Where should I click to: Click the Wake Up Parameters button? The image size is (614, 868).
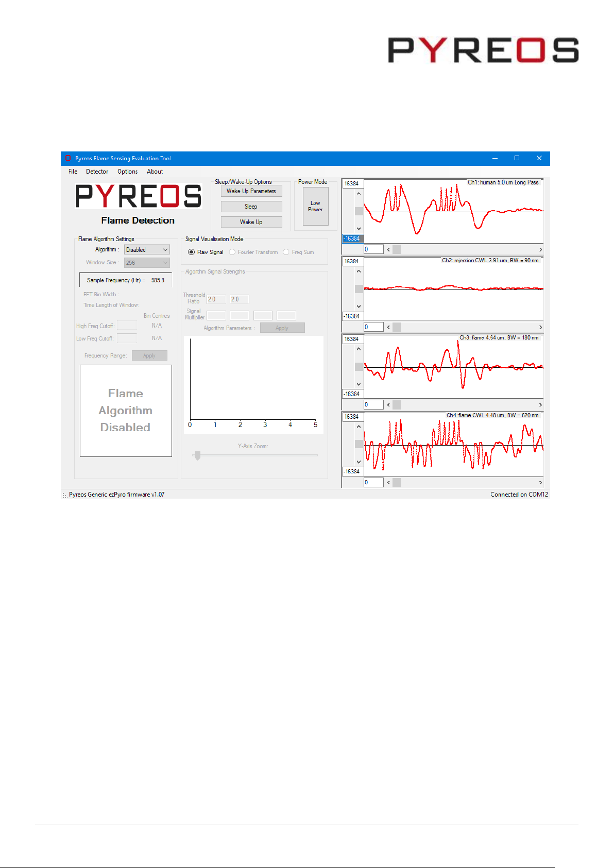tap(251, 191)
